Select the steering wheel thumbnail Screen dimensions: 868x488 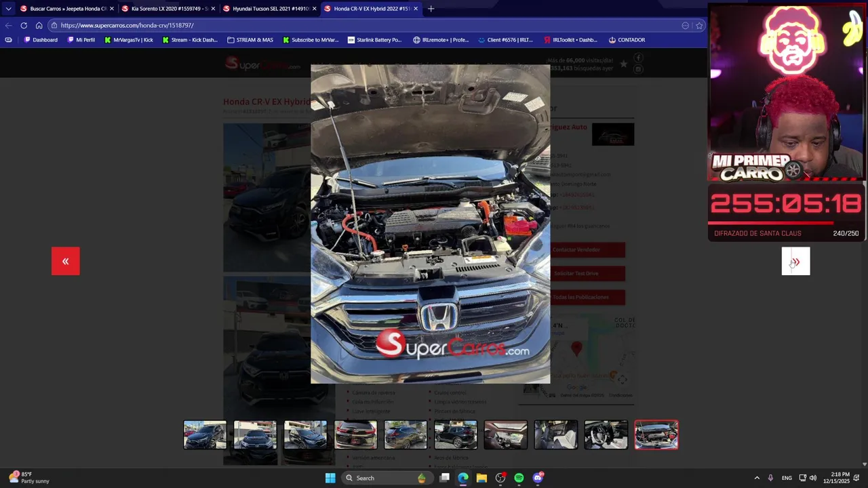click(606, 435)
